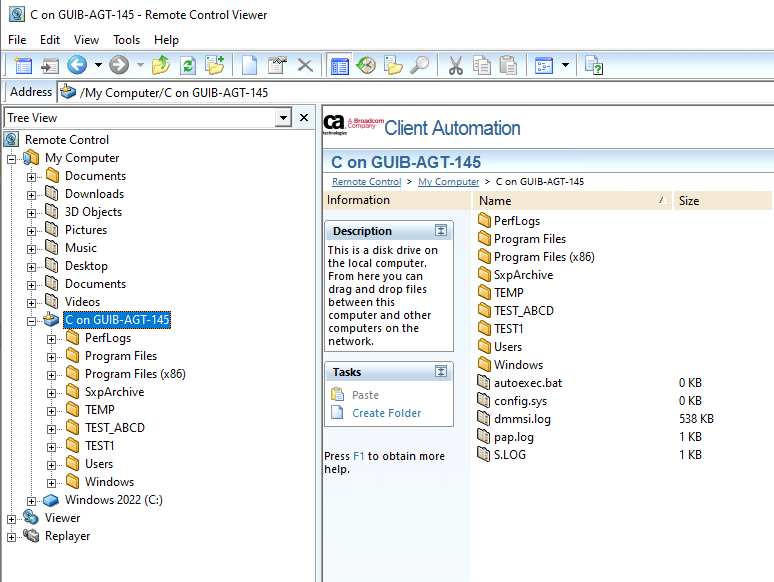The height and width of the screenshot is (582, 774).
Task: Click the Create Folder task link
Action: tap(386, 413)
